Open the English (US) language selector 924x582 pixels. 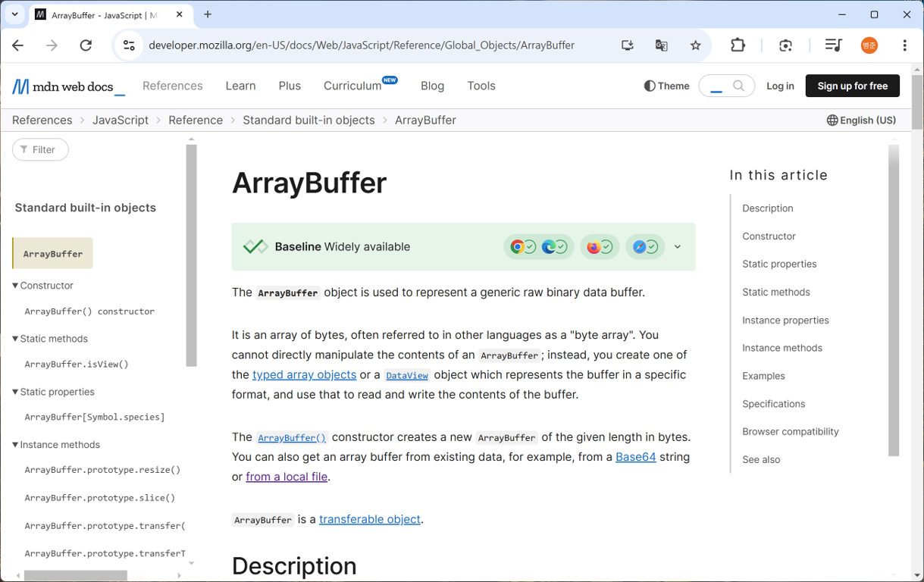[861, 120]
